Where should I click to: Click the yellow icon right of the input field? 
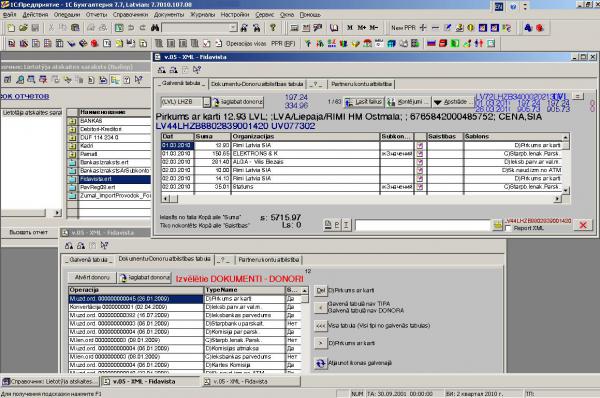(497, 225)
